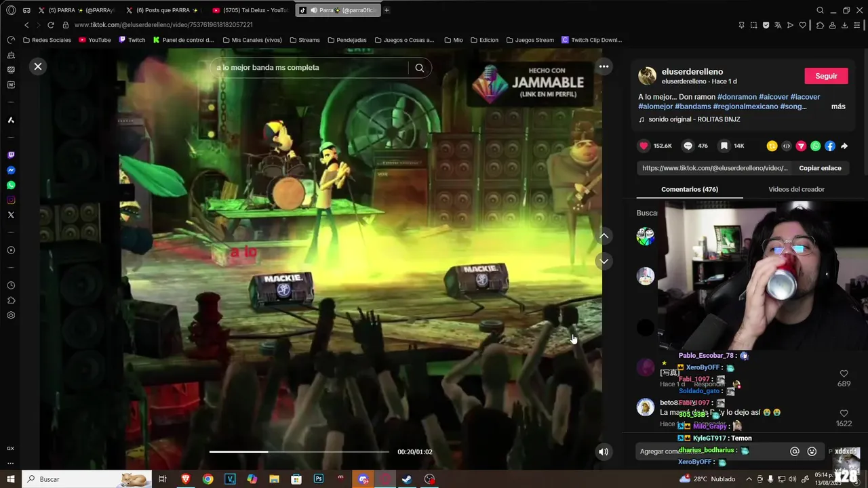Like the video with heart icon

[x=644, y=146]
